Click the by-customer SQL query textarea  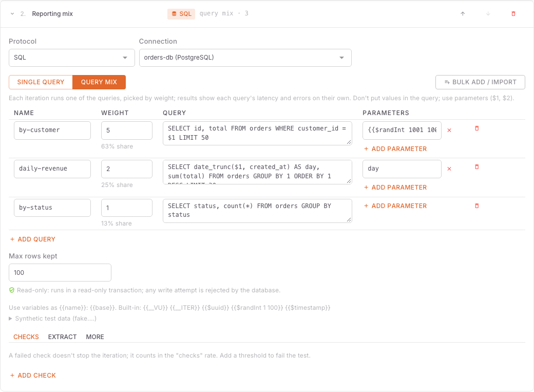click(x=257, y=133)
